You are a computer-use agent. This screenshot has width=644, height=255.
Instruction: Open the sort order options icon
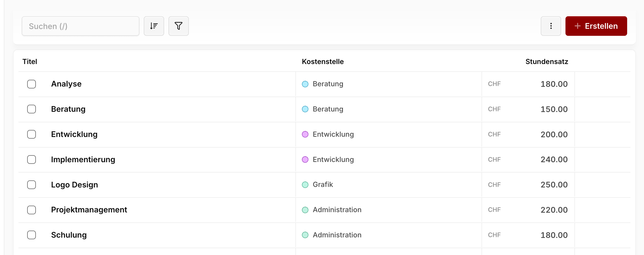coord(154,26)
